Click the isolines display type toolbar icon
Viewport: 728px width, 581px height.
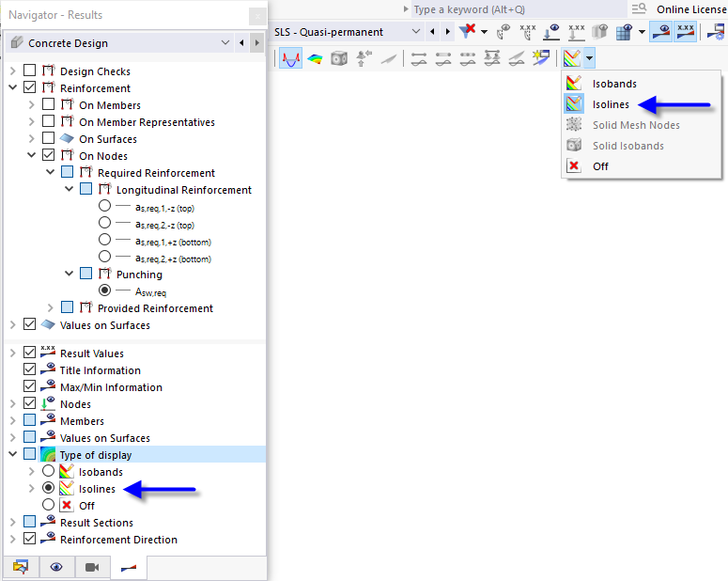click(572, 58)
